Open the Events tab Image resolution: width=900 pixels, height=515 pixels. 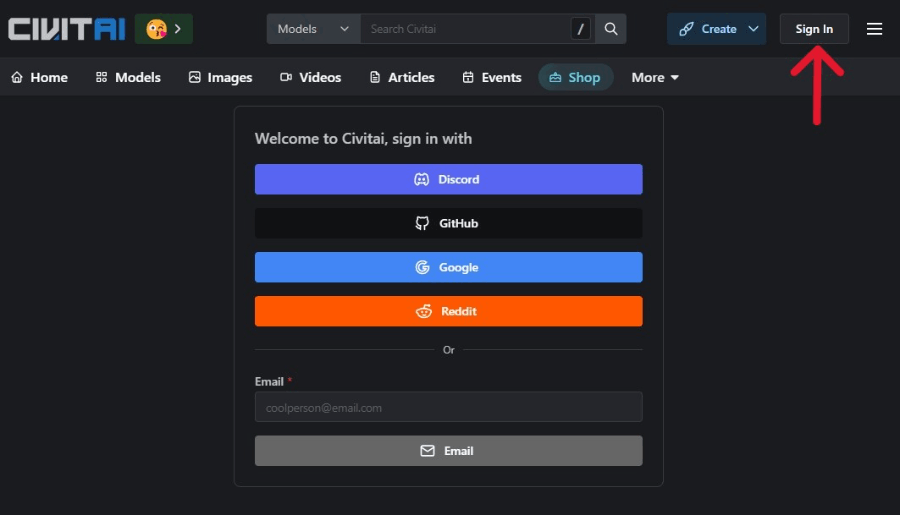coord(492,77)
